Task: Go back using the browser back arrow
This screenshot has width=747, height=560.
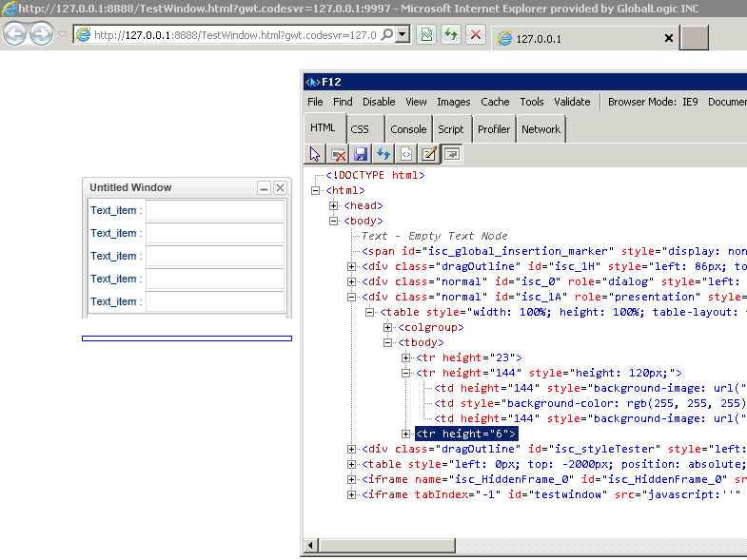Action: tap(15, 35)
